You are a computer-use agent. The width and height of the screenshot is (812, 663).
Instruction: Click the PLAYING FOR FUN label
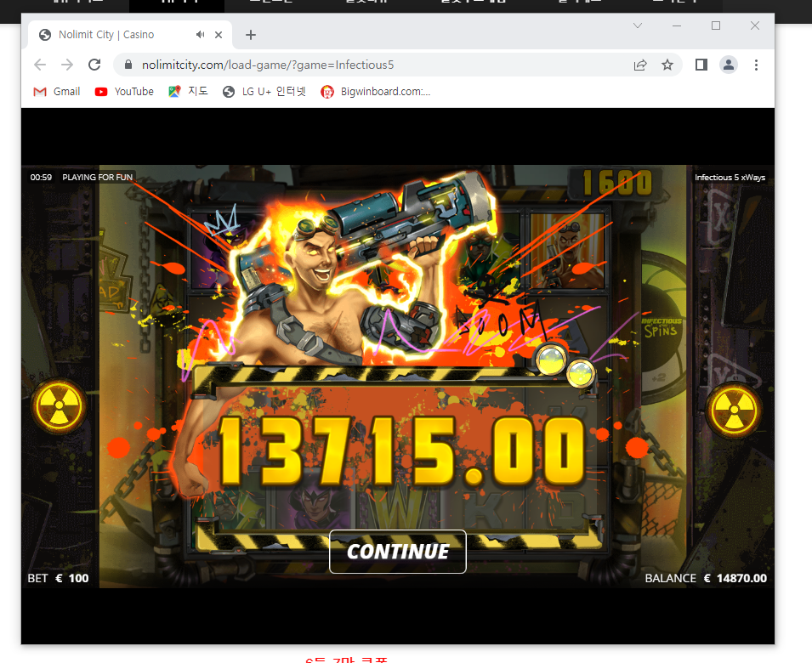98,177
